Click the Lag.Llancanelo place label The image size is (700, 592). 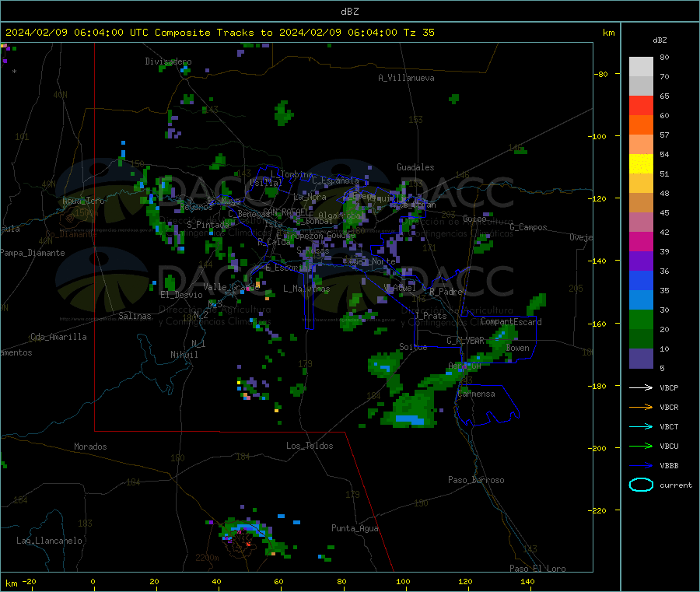(x=49, y=541)
